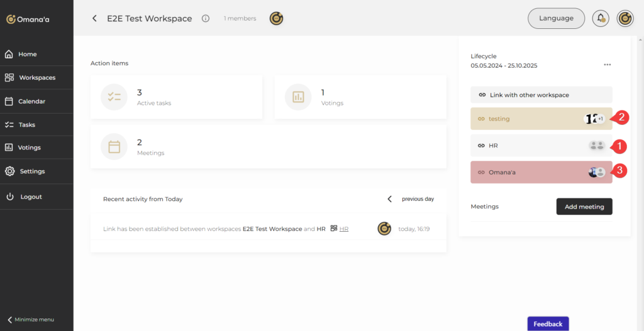
Task: Navigate to Workspaces in sidebar
Action: point(36,78)
